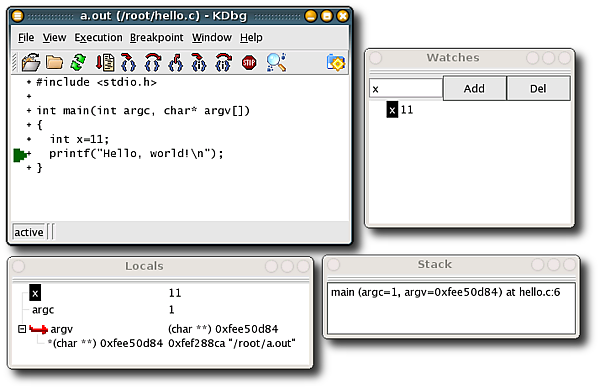Select the x variable in Locals
The image size is (600, 389).
pyautogui.click(x=35, y=293)
